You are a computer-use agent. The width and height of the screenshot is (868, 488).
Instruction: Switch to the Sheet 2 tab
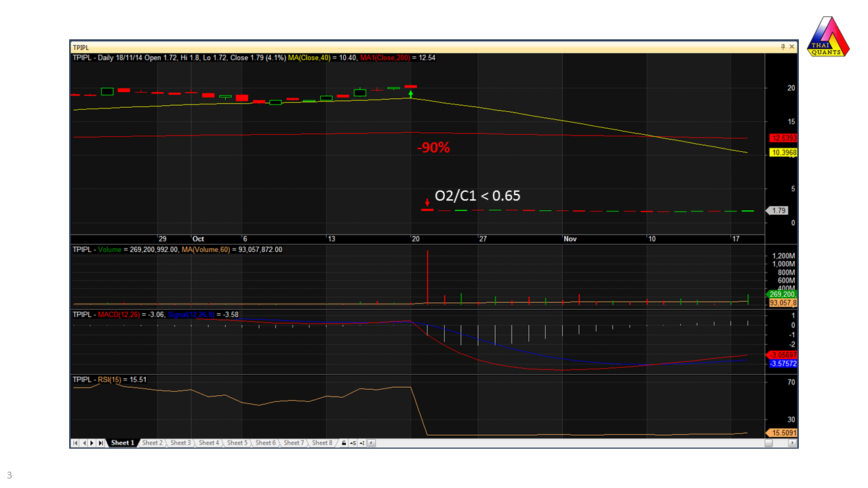(153, 443)
